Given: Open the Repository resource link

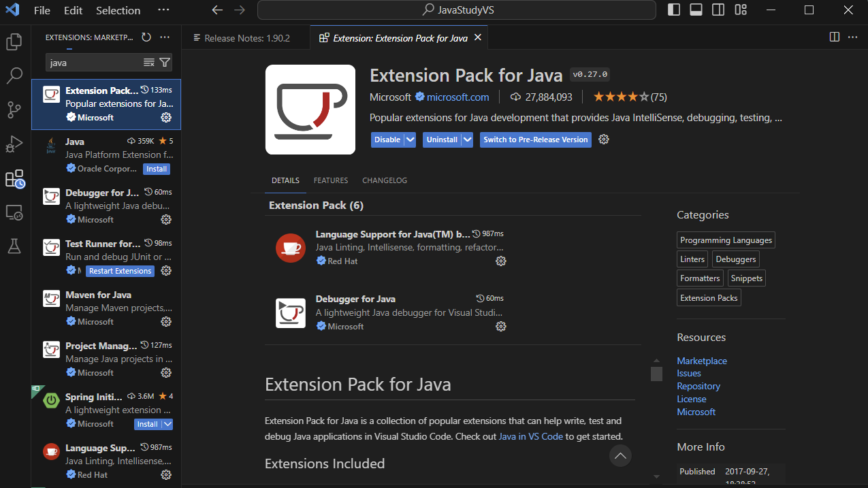Looking at the screenshot, I should click(698, 386).
